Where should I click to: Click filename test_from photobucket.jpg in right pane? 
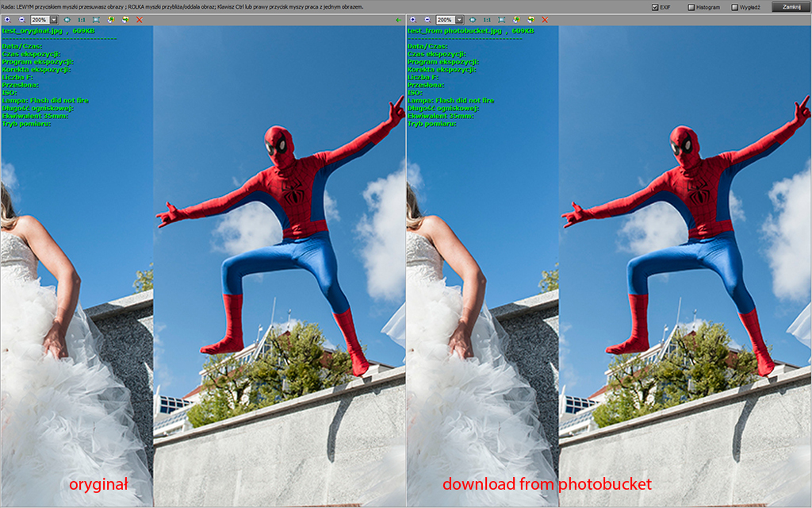454,31
